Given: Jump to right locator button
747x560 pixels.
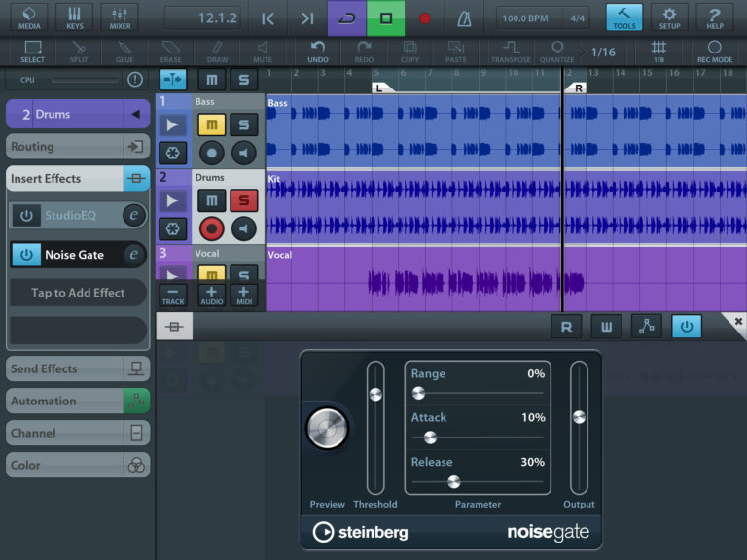Looking at the screenshot, I should (307, 18).
